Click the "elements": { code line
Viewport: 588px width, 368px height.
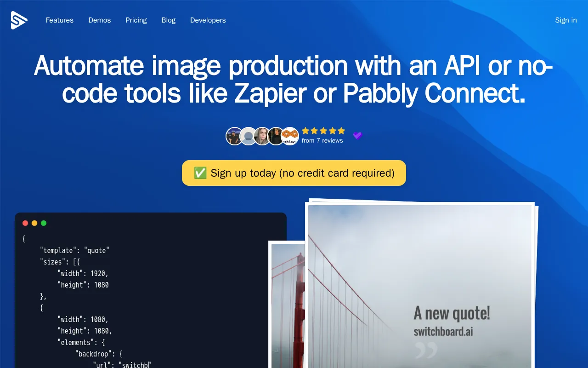[x=81, y=343]
